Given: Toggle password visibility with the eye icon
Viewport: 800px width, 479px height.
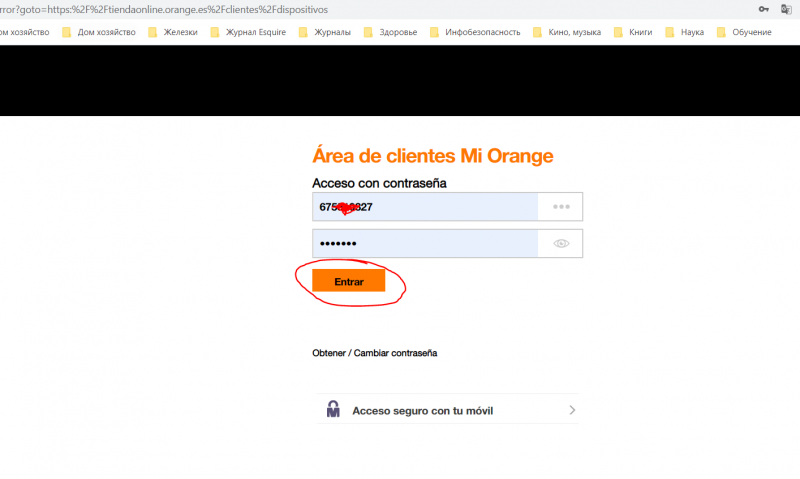Looking at the screenshot, I should [x=561, y=243].
